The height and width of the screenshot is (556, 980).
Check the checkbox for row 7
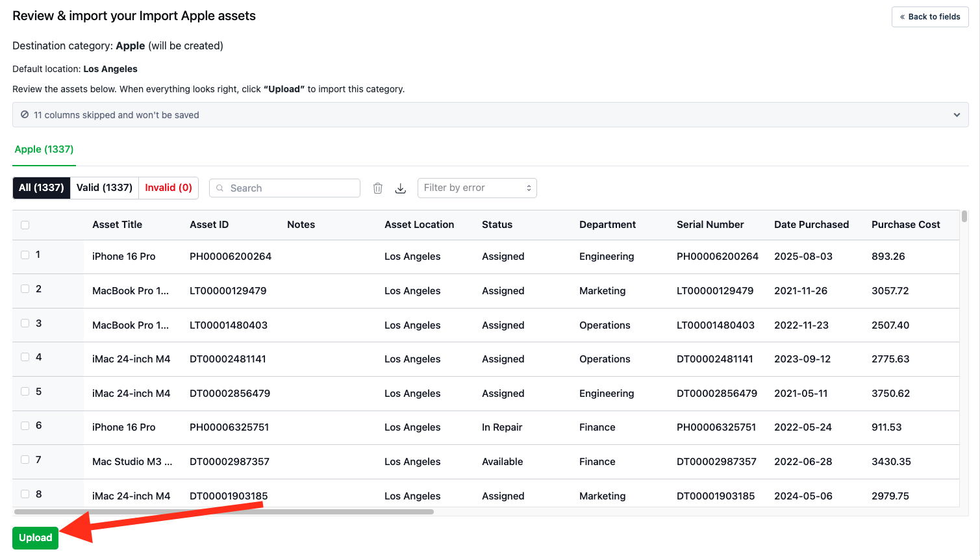pyautogui.click(x=25, y=460)
